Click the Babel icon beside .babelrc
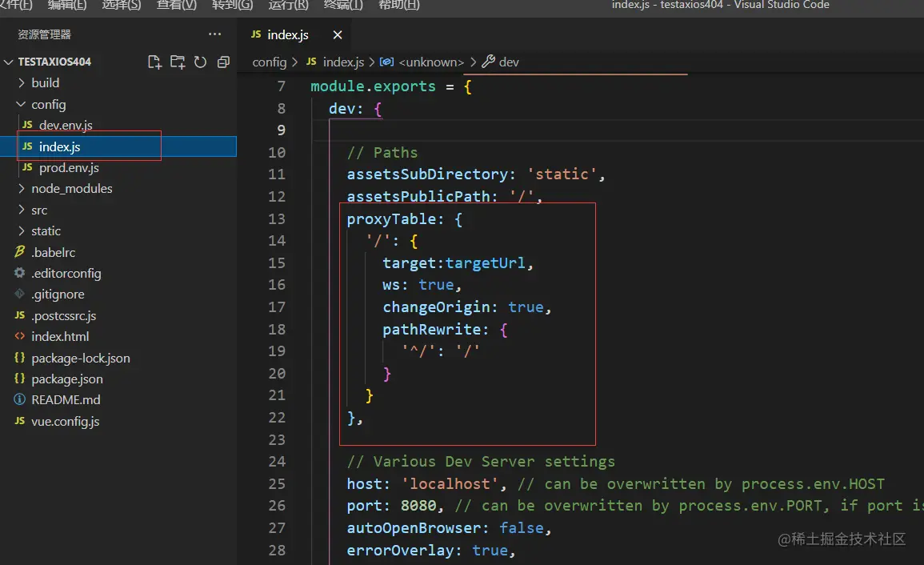 pos(19,252)
